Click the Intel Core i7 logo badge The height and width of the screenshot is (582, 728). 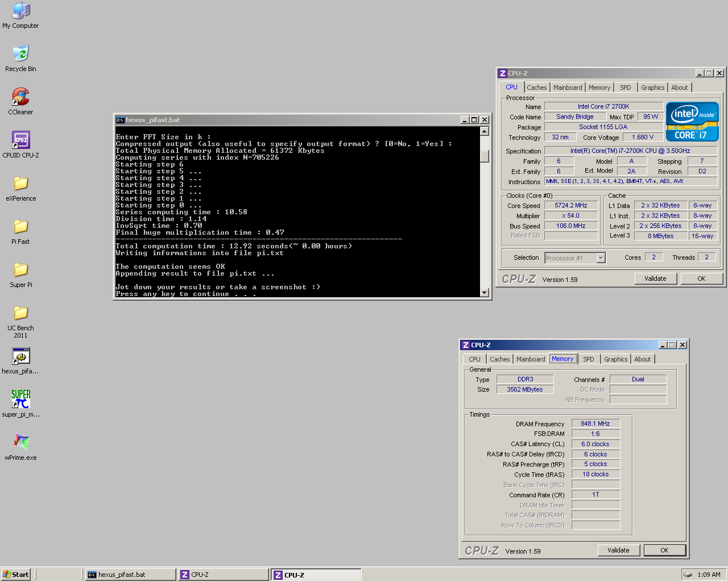(692, 122)
